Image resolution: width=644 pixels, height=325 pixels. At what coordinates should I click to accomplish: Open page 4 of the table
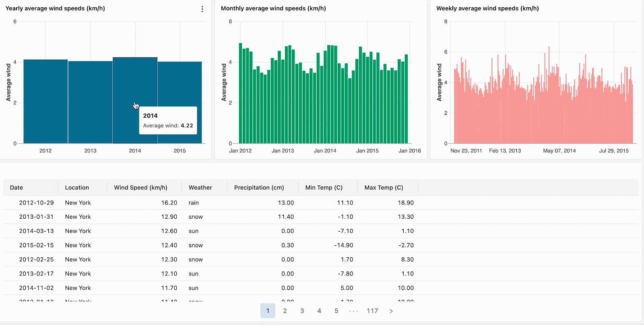coord(319,311)
